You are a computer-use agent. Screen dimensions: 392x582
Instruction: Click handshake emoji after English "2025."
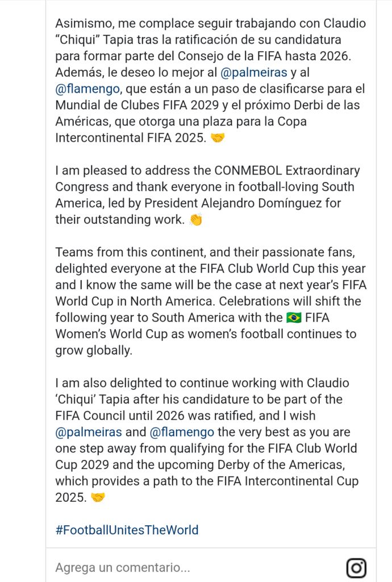pos(98,498)
